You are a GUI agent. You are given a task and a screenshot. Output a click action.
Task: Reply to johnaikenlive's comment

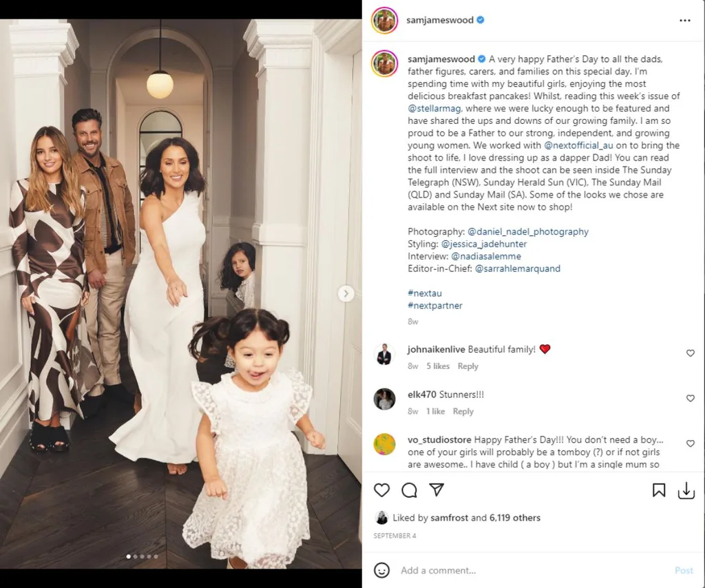click(467, 366)
